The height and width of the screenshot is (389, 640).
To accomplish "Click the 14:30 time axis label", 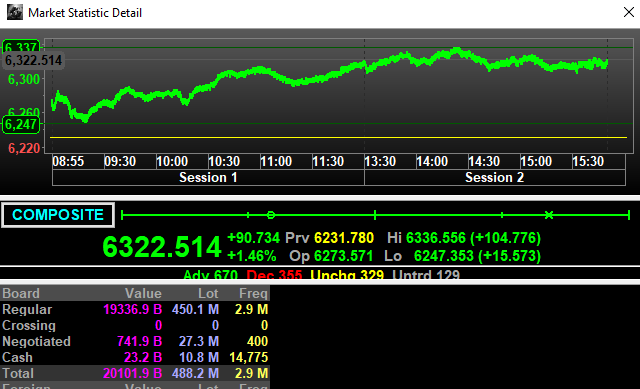I will pos(484,162).
